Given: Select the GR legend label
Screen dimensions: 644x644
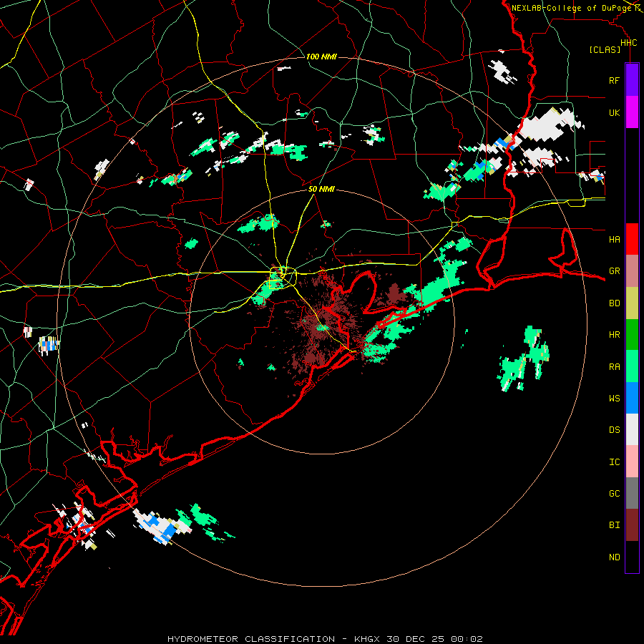Looking at the screenshot, I should (x=614, y=271).
